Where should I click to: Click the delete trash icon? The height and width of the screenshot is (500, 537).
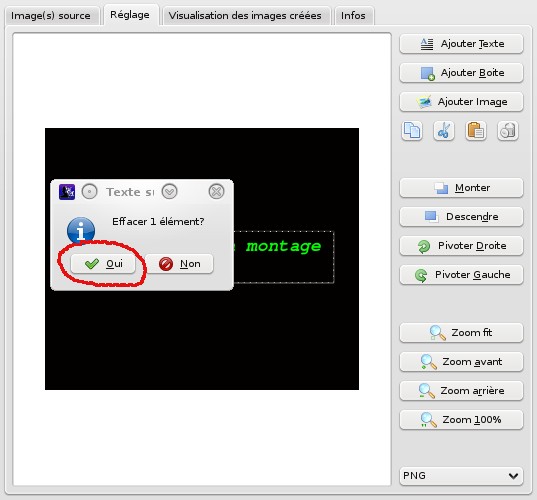pyautogui.click(x=508, y=131)
